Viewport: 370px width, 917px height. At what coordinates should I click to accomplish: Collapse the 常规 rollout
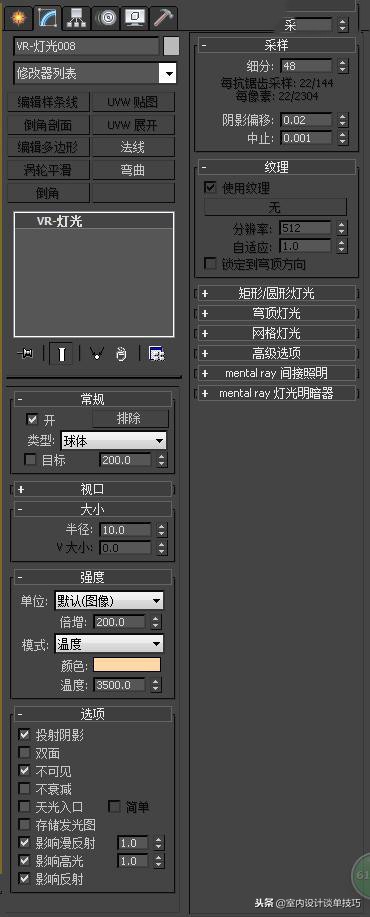click(x=92, y=400)
